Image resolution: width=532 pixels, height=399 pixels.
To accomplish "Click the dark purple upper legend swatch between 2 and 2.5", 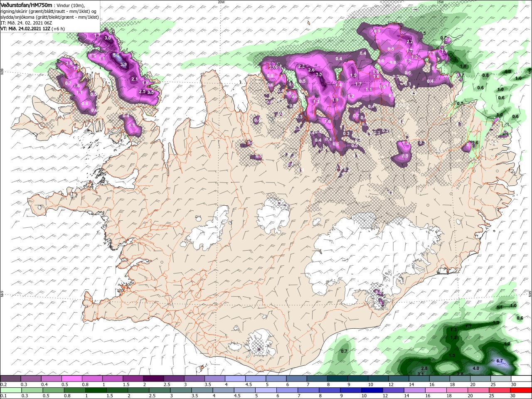I will click(153, 379).
